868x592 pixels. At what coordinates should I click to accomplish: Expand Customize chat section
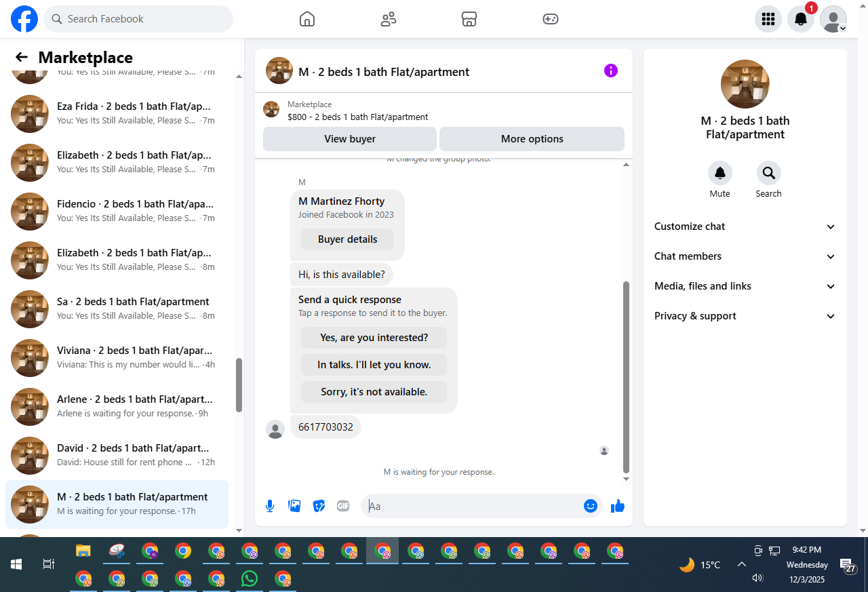click(745, 226)
